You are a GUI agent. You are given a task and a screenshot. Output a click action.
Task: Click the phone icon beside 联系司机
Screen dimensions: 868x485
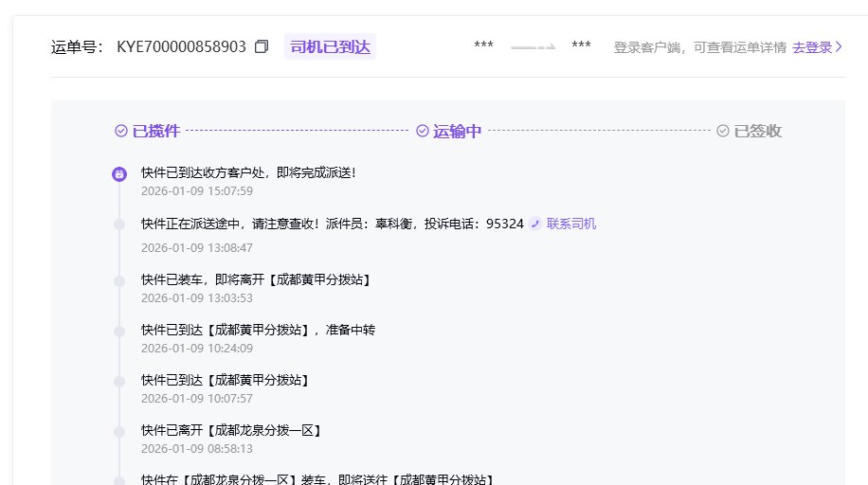535,225
